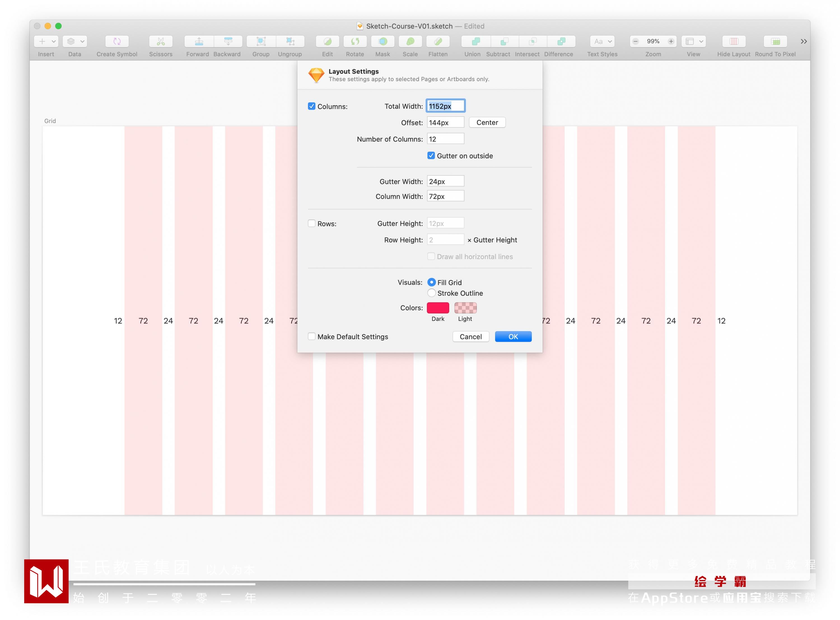Viewport: 840px width, 620px height.
Task: Select the Grid artboard title
Action: click(50, 121)
